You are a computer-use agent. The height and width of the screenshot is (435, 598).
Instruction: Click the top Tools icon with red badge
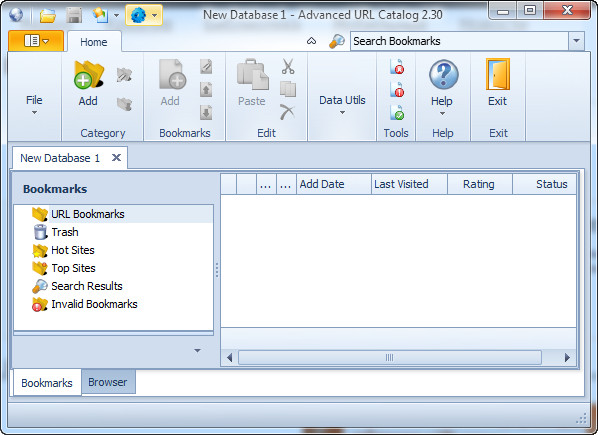397,67
